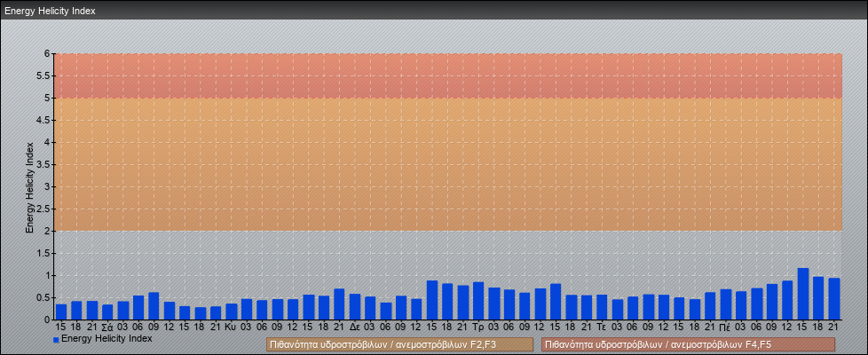Click the F4,F5 tornado probability legend box
This screenshot has width=868, height=355.
(688, 344)
